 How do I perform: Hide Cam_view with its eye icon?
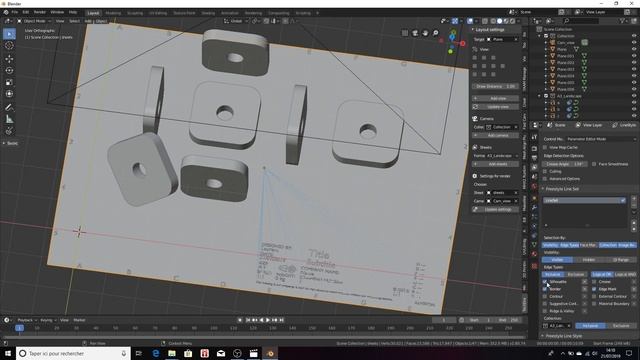634,42
